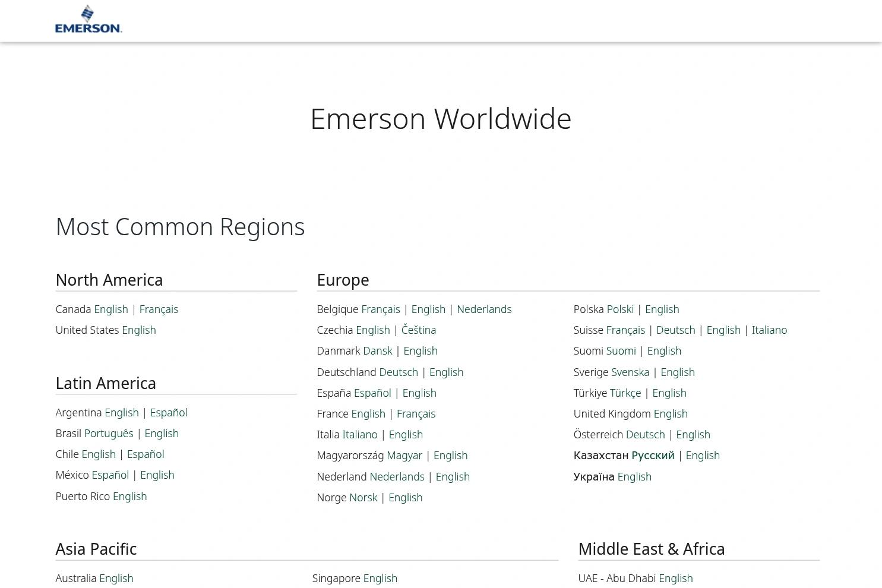This screenshot has width=882, height=588.
Task: Click the Middle East & Africa heading
Action: tap(652, 549)
